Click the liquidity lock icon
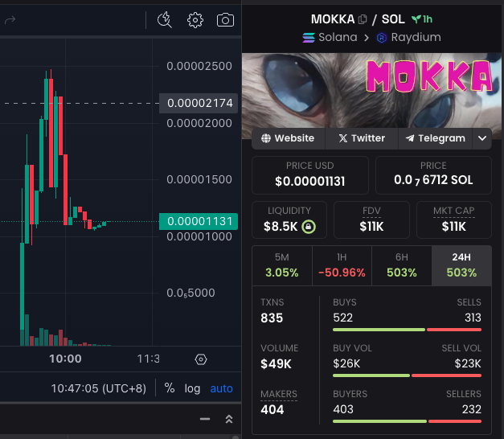Screen dimensions: 504x439 [309, 227]
